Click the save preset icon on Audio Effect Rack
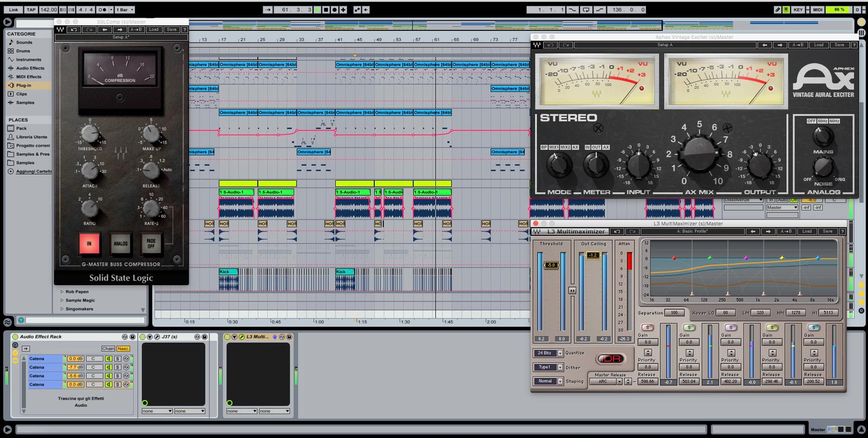 [132, 337]
